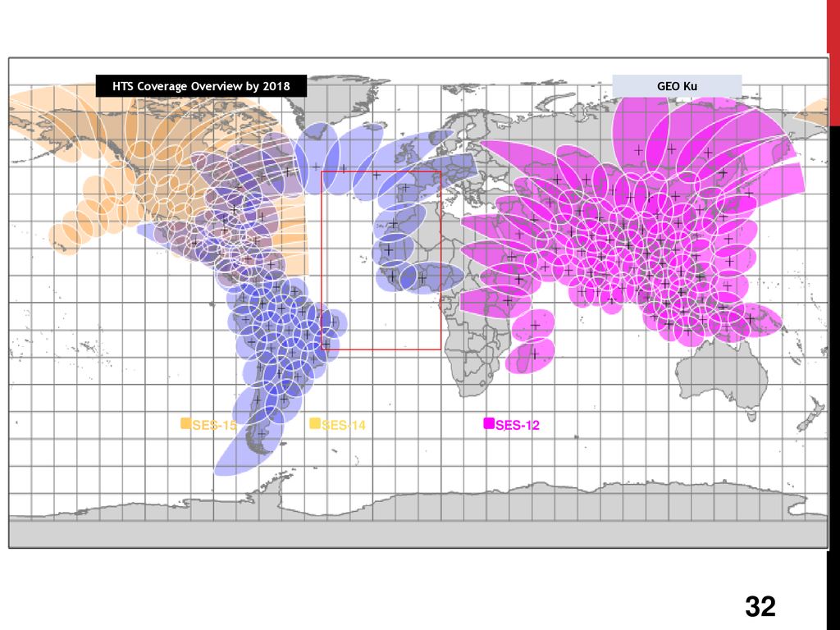Screen dimensions: 840x630
Task: Click the SES-15 legend color square
Action: pos(186,424)
